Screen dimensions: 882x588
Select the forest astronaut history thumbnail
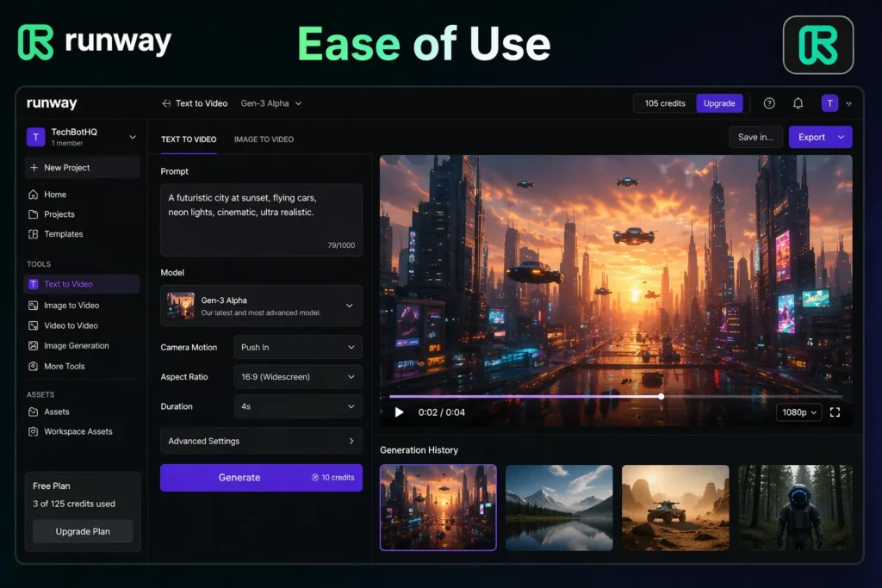pyautogui.click(x=795, y=507)
